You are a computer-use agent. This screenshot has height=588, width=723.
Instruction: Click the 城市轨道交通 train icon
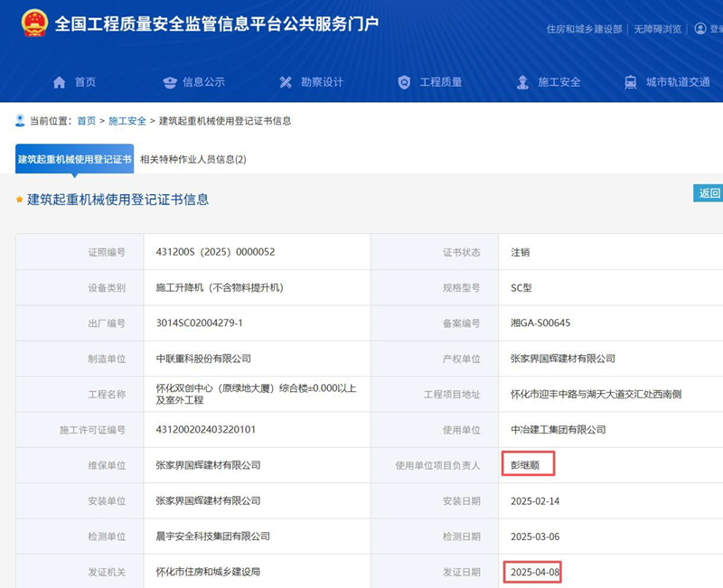[630, 82]
